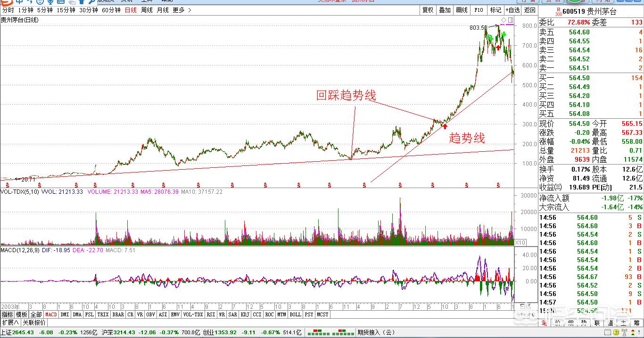Select the 60分钟 period tab
Viewport: 644px width, 338px height.
(111, 10)
